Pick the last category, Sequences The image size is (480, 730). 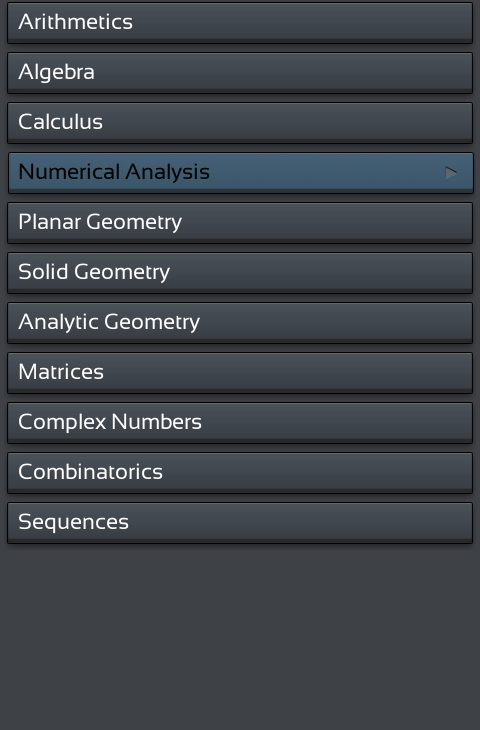(240, 522)
